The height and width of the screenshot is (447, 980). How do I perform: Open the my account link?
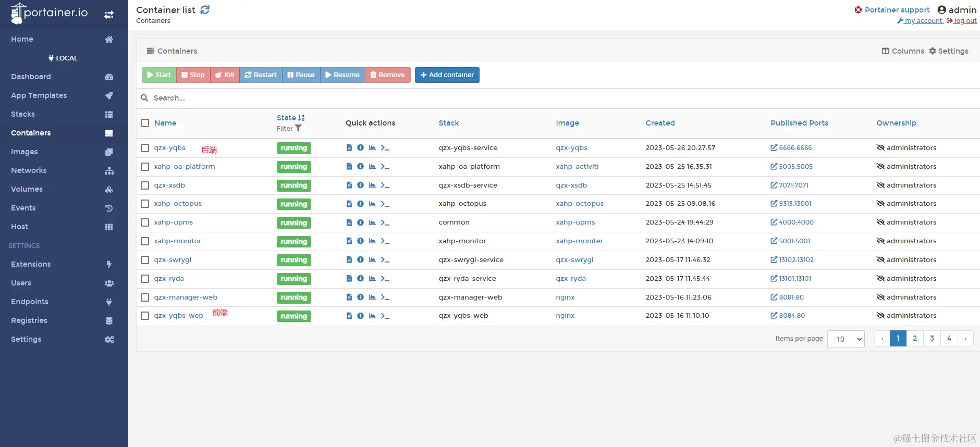(x=920, y=21)
